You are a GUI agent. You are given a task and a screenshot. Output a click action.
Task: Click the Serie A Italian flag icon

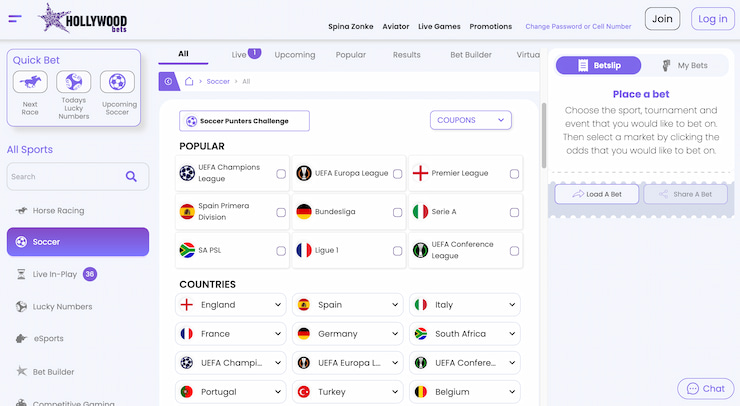coord(420,211)
